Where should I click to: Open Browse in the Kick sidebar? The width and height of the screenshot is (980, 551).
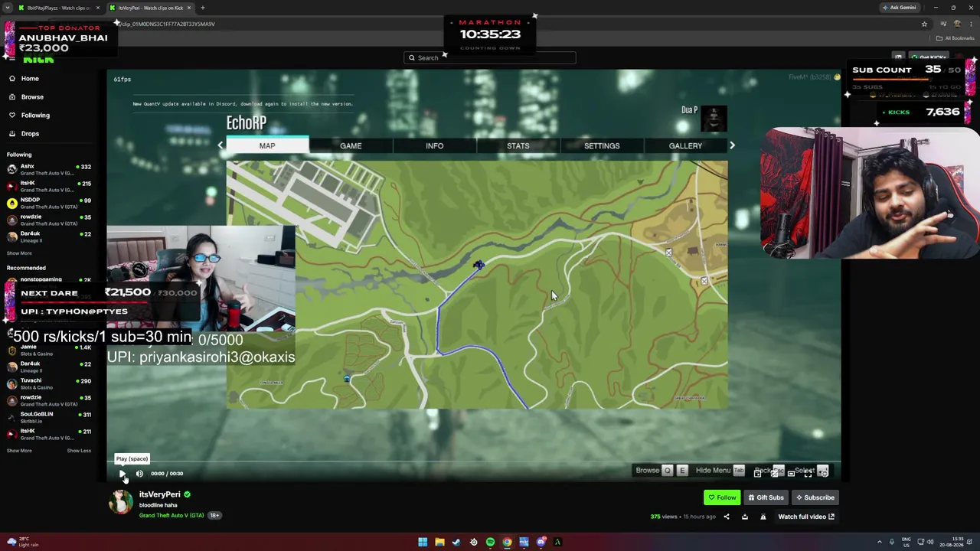(32, 97)
